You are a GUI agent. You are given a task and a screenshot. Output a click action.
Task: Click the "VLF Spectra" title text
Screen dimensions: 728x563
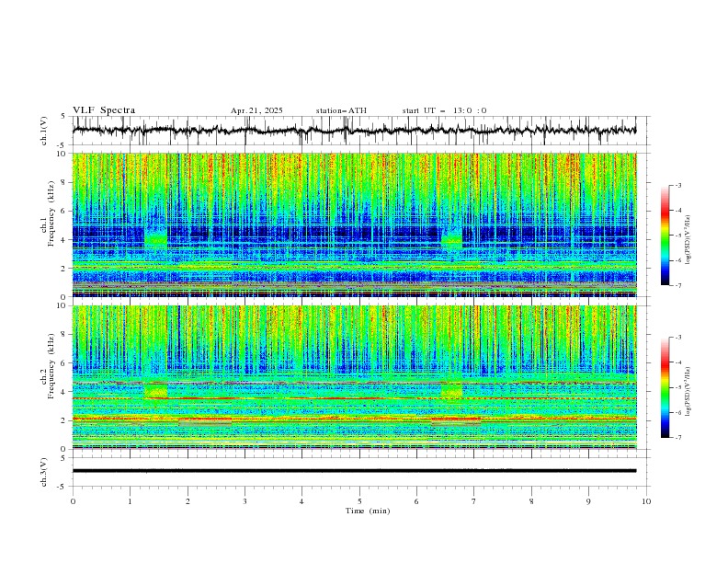coord(104,110)
